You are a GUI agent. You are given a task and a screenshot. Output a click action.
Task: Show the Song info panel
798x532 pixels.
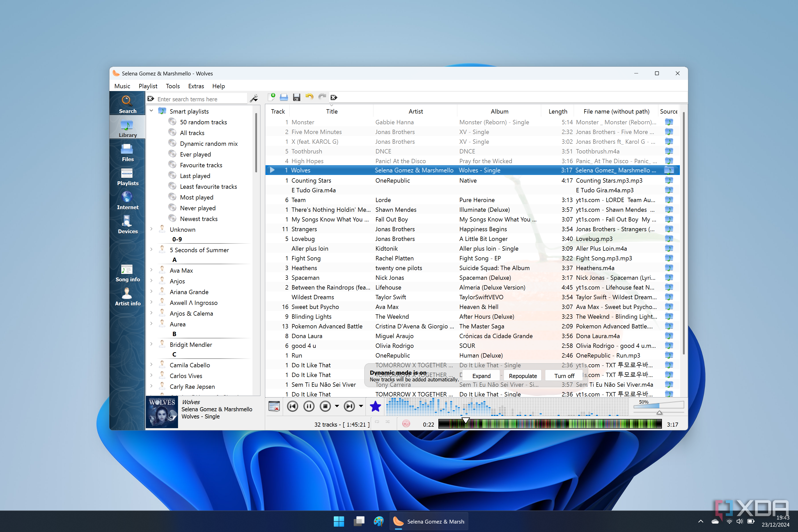click(128, 273)
